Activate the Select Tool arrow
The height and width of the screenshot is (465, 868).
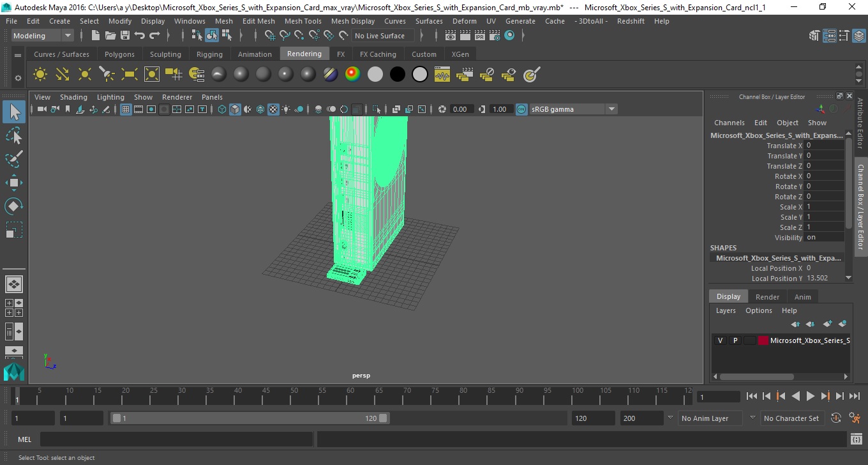pos(14,112)
